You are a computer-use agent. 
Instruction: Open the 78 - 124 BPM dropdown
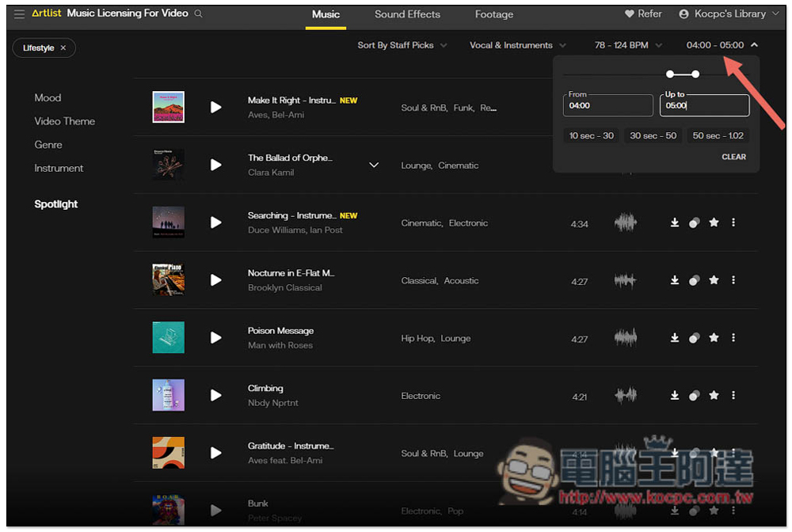pyautogui.click(x=628, y=45)
